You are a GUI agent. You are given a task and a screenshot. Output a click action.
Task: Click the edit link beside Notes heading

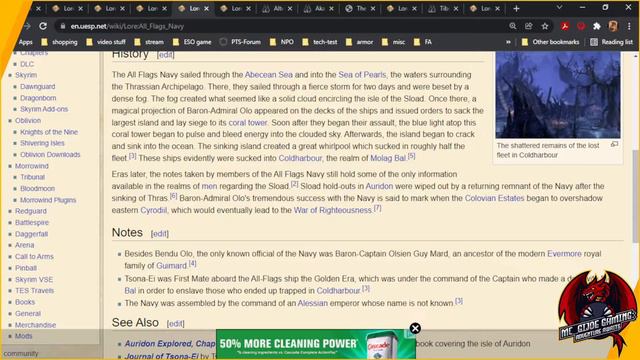[x=160, y=233]
